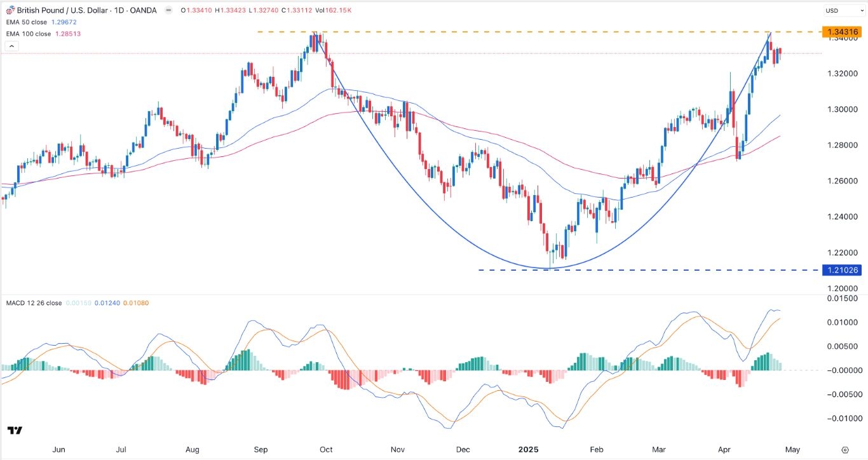The image size is (868, 460).
Task: Click the gray market status indicator icon
Action: [x=168, y=11]
